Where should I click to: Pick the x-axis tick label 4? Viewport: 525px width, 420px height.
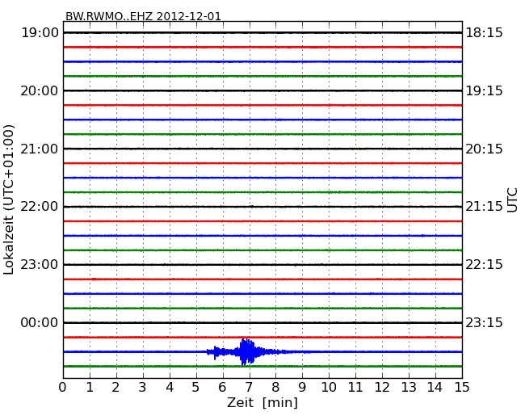point(170,387)
